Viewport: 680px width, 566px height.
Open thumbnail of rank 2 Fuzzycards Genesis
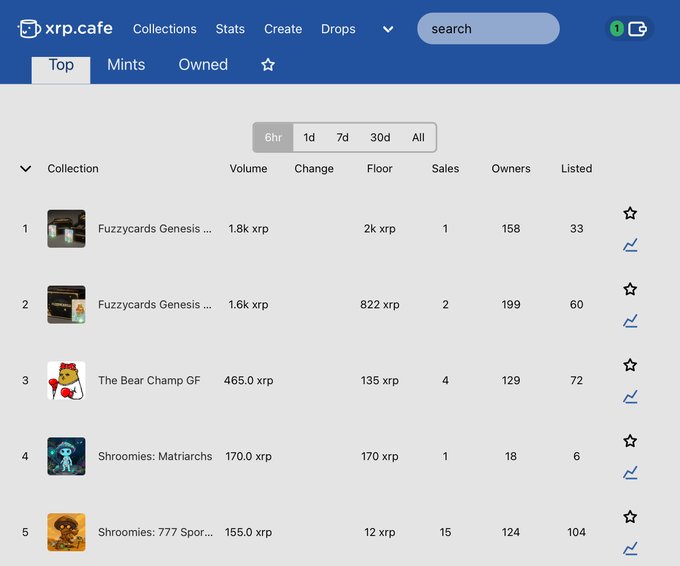66,304
